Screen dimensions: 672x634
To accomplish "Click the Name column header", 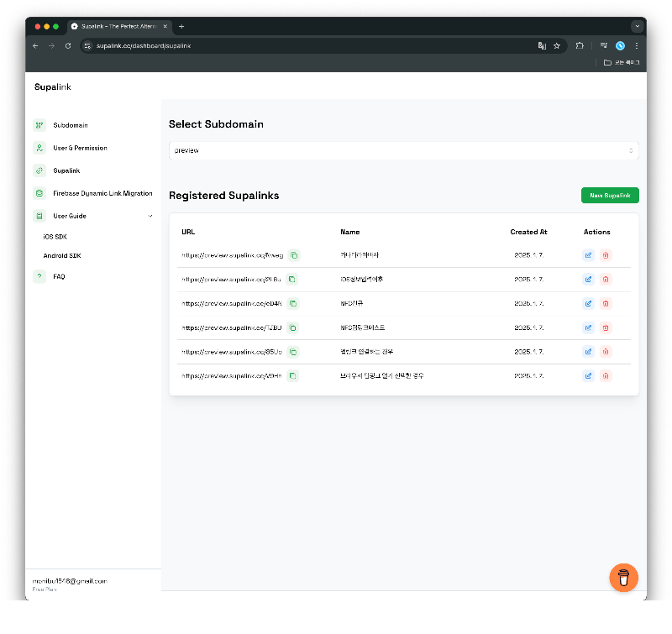I will point(350,232).
